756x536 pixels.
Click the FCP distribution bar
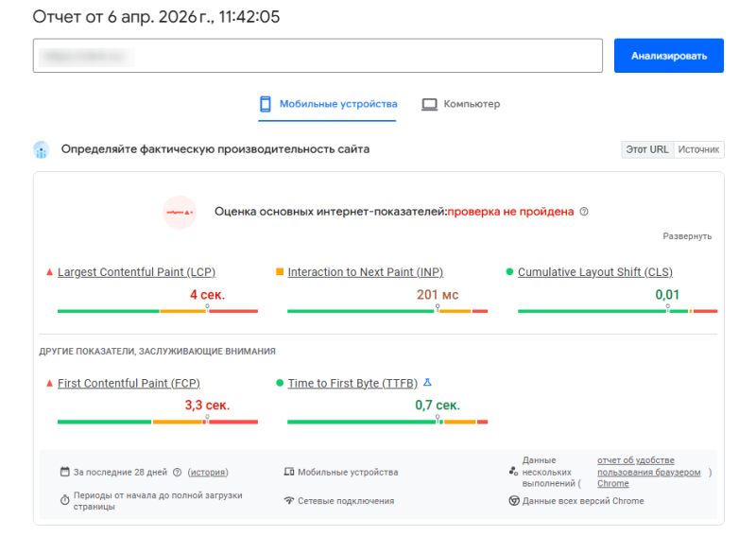[158, 423]
